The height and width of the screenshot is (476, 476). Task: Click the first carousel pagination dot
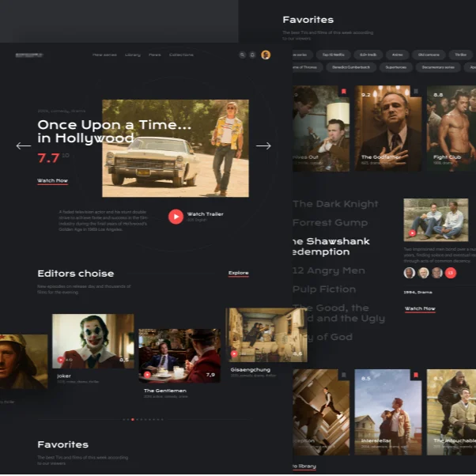click(x=124, y=420)
